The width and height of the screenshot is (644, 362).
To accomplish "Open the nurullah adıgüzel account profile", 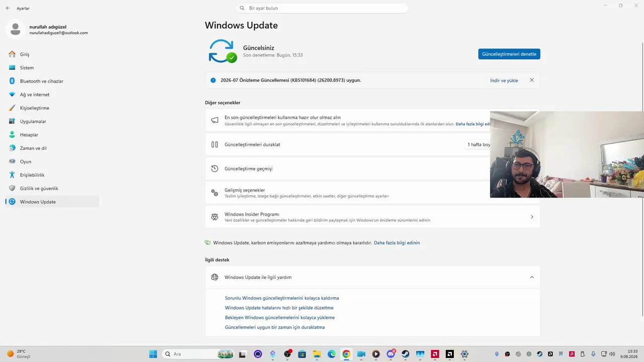I will pos(48,30).
